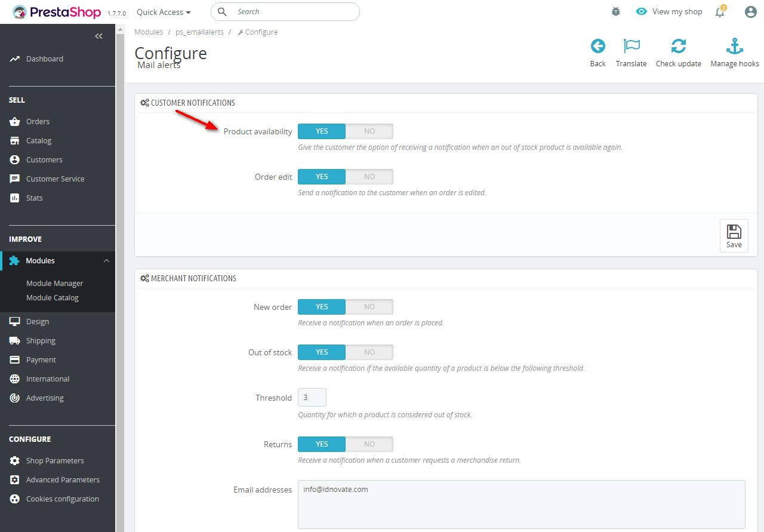764x532 pixels.
Task: Click the Modules puzzle icon in sidebar
Action: point(16,260)
